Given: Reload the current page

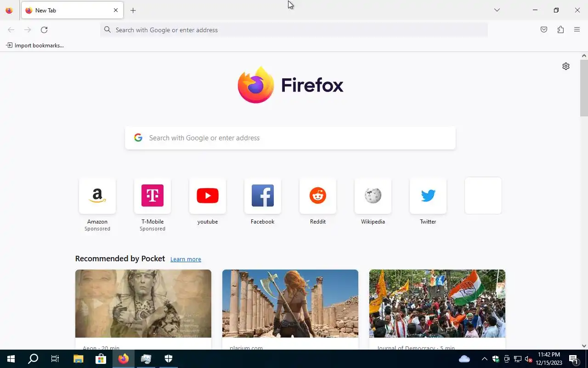Looking at the screenshot, I should coord(44,30).
